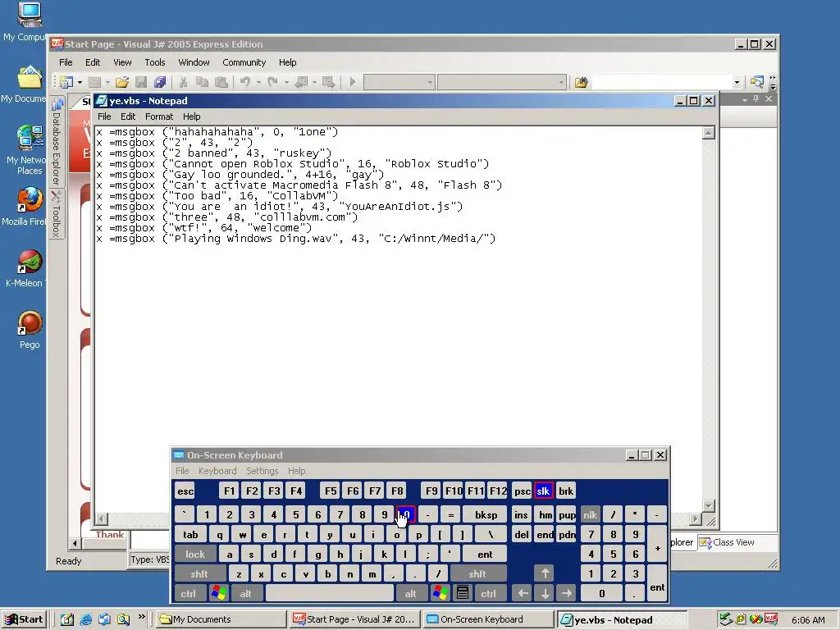Toggle left 'ctrl' key
The height and width of the screenshot is (630, 840).
(x=189, y=593)
